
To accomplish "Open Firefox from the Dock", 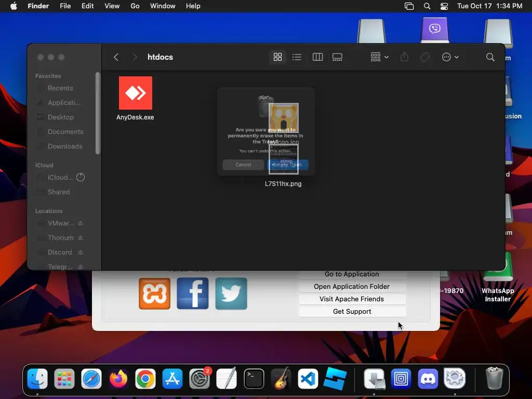I will pyautogui.click(x=118, y=378).
